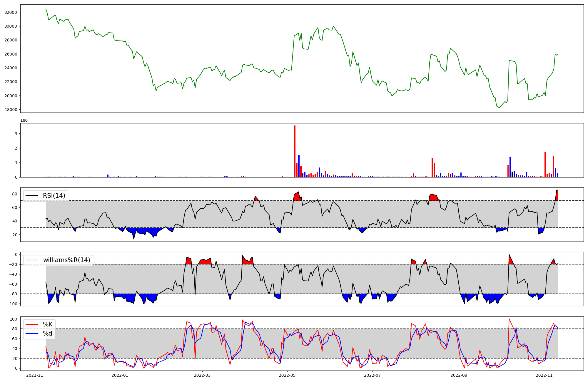Click the 18000 price axis label
This screenshot has height=382, width=588.
pyautogui.click(x=11, y=110)
